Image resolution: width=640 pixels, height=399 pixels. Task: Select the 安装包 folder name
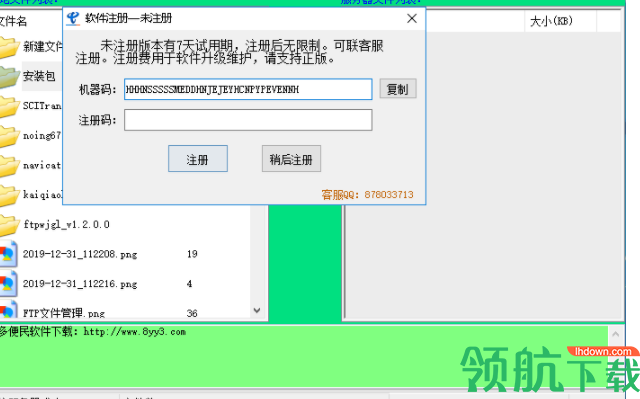point(39,76)
